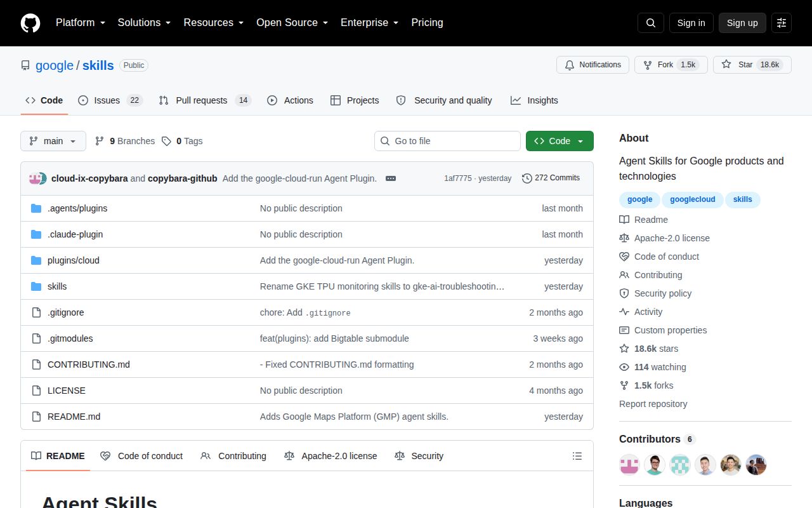This screenshot has width=812, height=508.
Task: Open the Security and quality tab
Action: point(444,100)
